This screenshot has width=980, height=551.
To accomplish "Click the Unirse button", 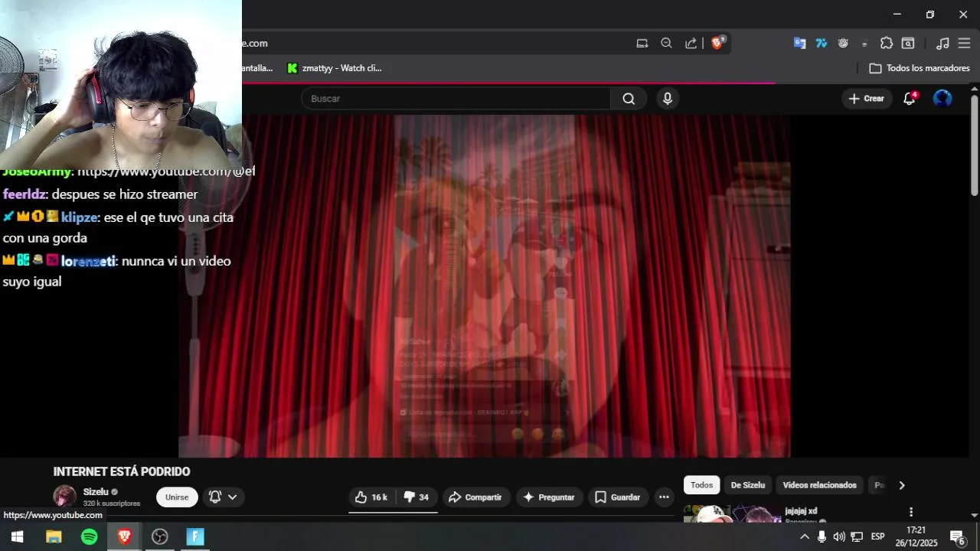I will pyautogui.click(x=177, y=497).
